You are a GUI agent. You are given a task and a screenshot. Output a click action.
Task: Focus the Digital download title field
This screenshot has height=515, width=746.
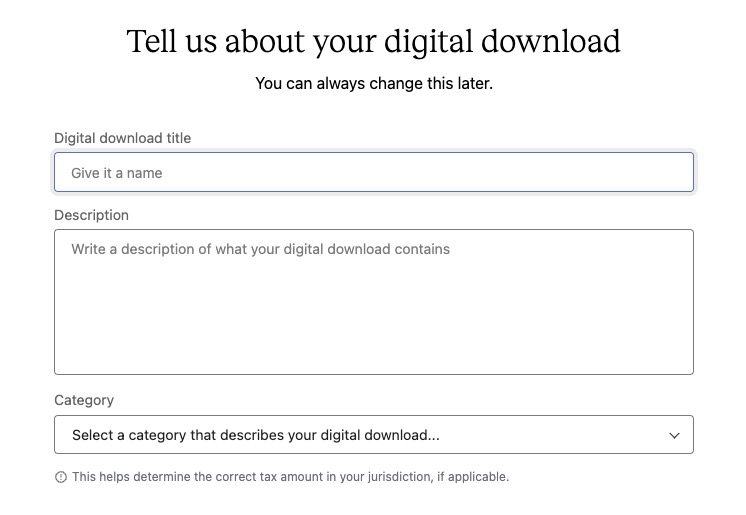point(374,172)
